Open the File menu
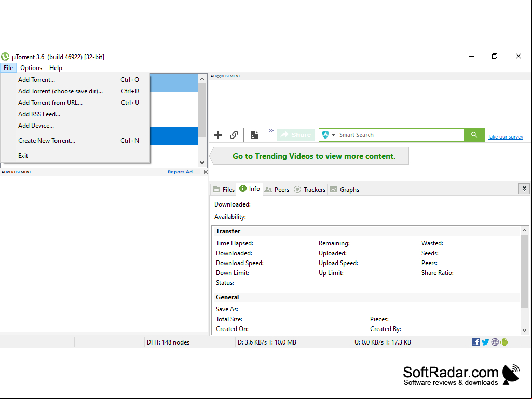 pyautogui.click(x=8, y=68)
